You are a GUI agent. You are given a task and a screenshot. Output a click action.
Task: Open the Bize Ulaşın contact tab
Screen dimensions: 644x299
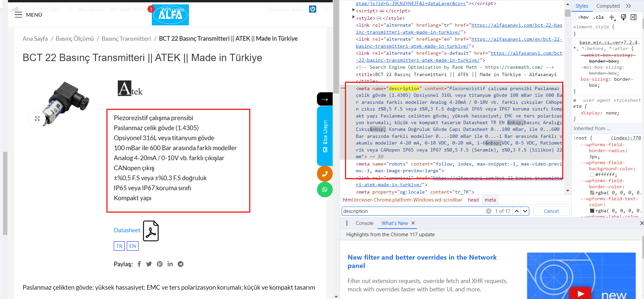(325, 136)
